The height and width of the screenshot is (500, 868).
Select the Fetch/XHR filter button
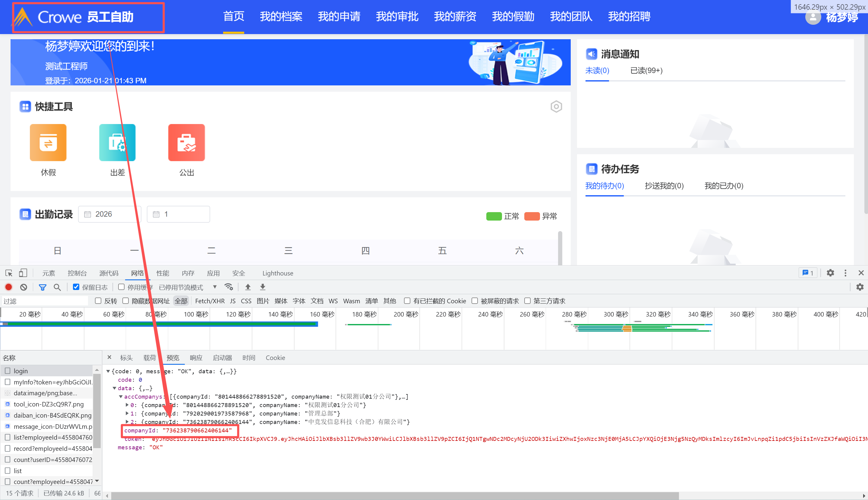coord(210,301)
